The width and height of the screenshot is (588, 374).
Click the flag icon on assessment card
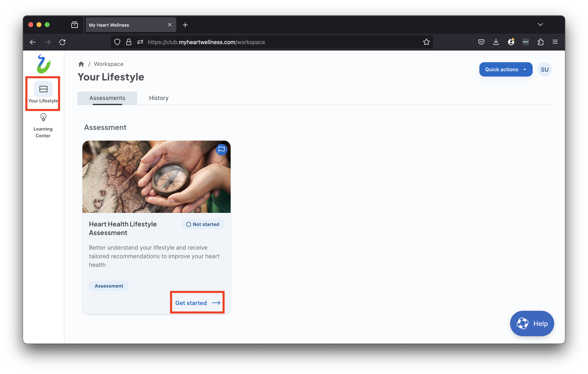(x=221, y=150)
